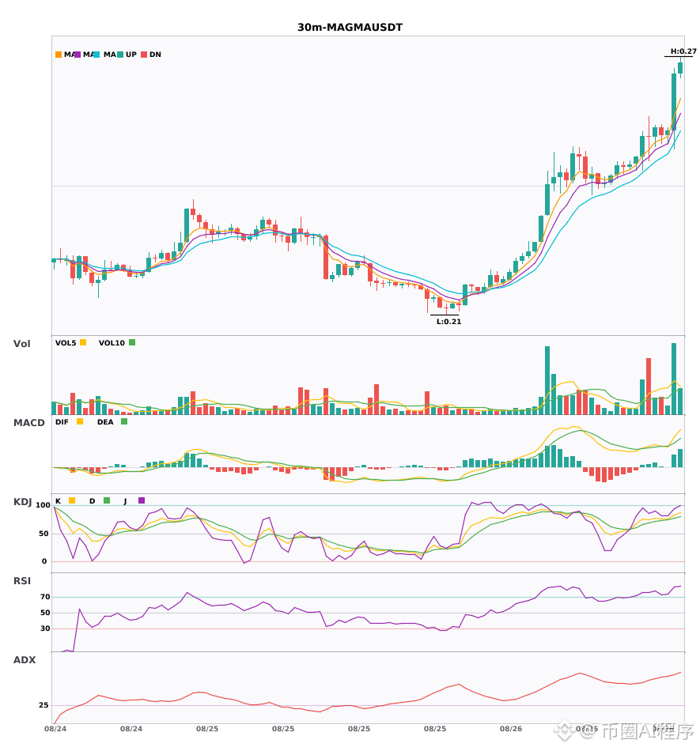Click the VOL5 legend text
This screenshot has height=751, width=700.
pyautogui.click(x=66, y=343)
